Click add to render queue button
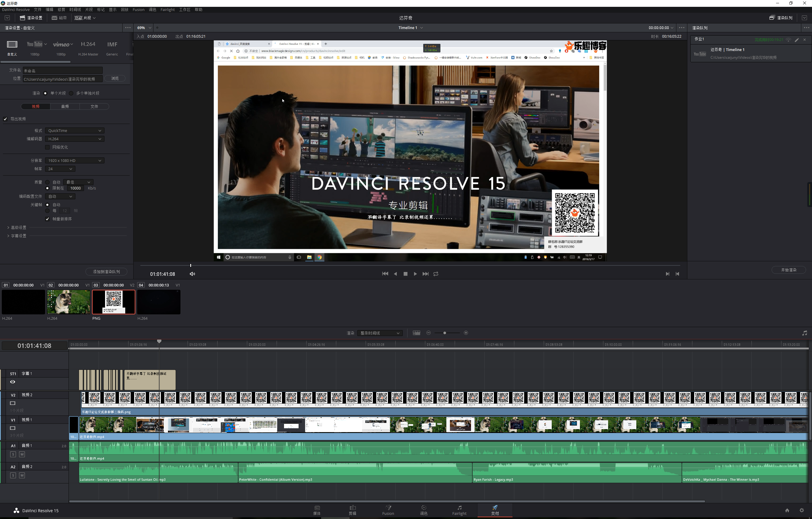 (106, 272)
